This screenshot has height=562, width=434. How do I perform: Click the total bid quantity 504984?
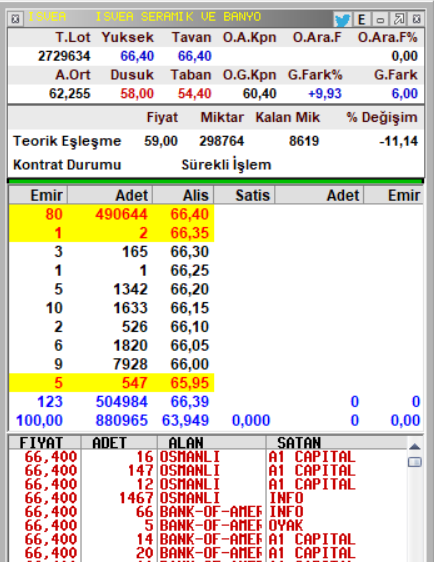click(121, 402)
